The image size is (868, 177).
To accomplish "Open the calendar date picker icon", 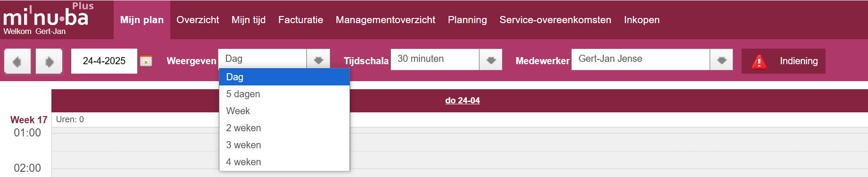I will coord(146,61).
